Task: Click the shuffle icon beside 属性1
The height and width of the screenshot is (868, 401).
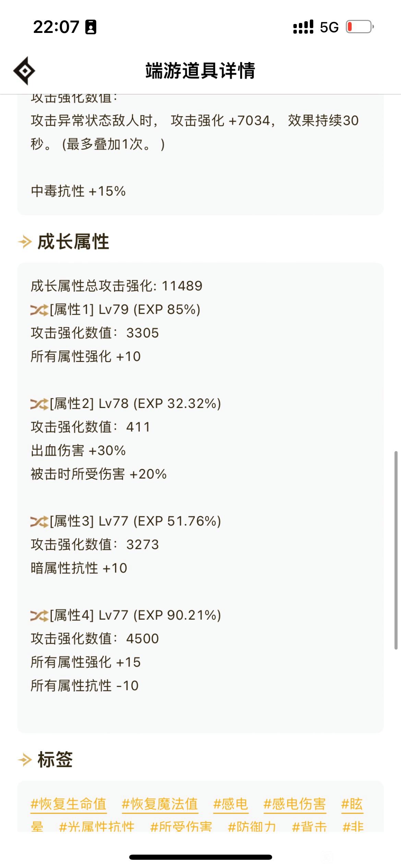Action: [39, 310]
